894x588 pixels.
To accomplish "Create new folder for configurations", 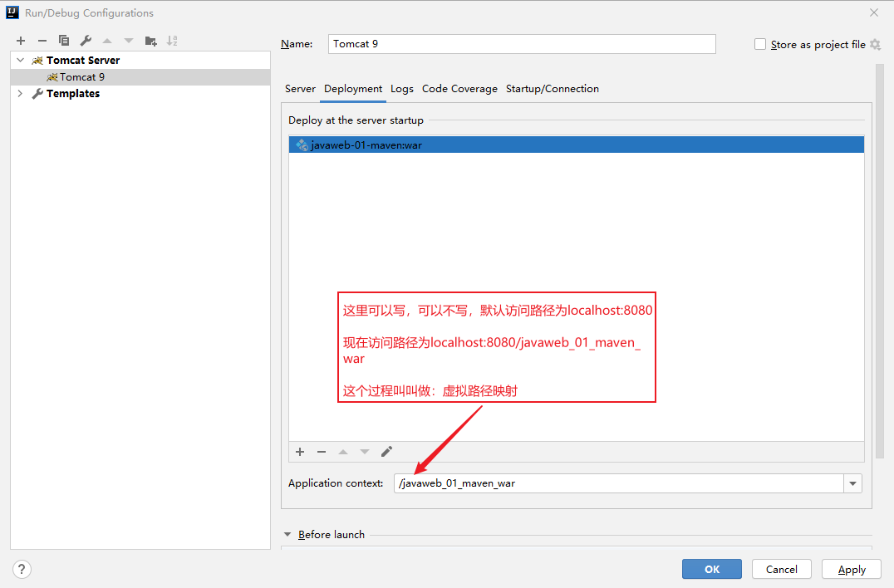I will coord(150,41).
